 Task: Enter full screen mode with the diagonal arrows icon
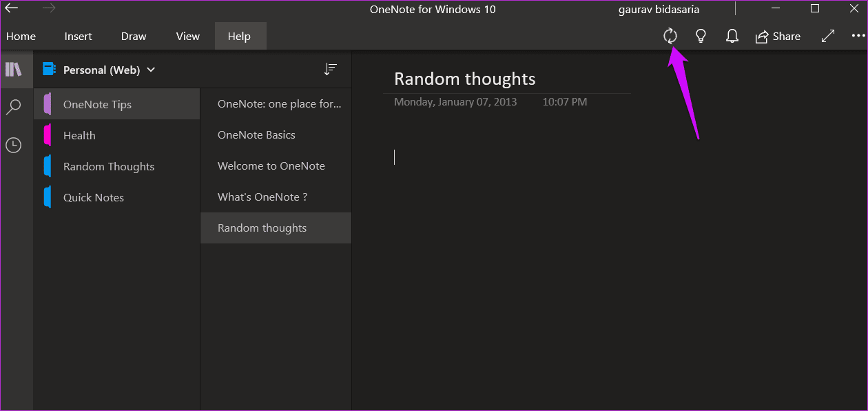coord(828,36)
